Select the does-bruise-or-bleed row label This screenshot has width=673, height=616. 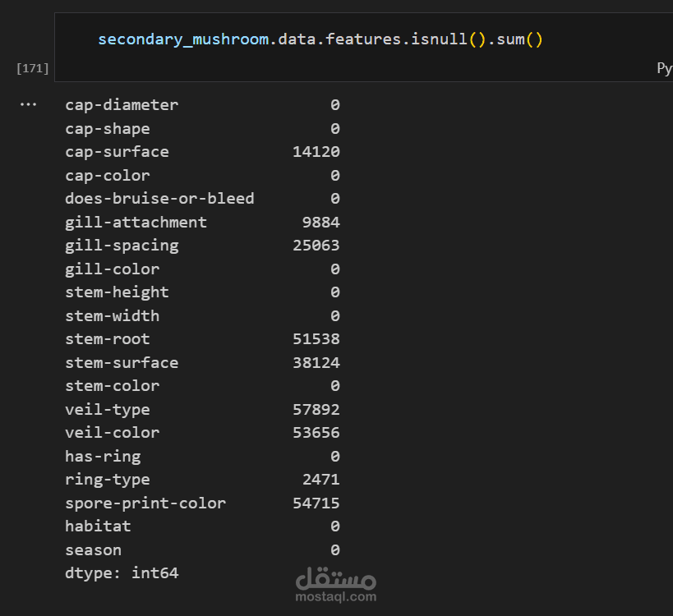pos(159,199)
